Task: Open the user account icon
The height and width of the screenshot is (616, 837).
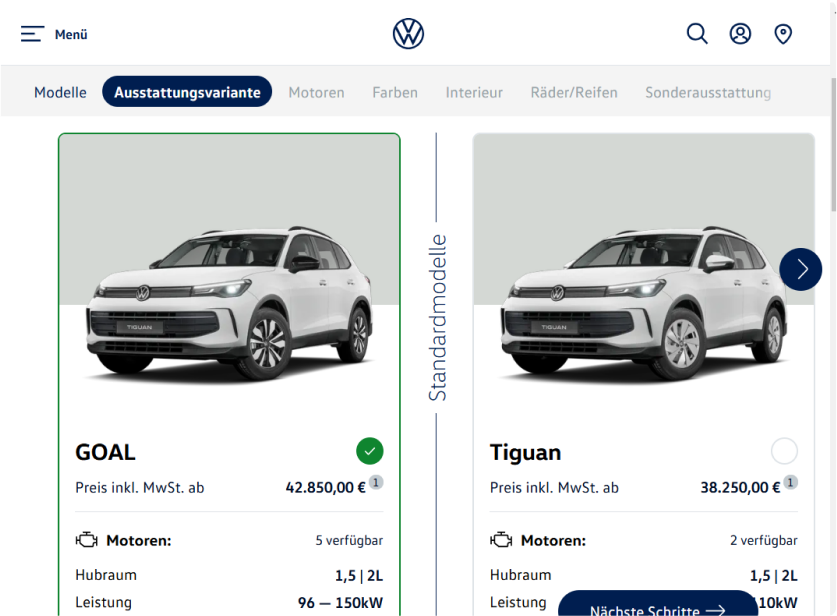Action: pos(740,34)
